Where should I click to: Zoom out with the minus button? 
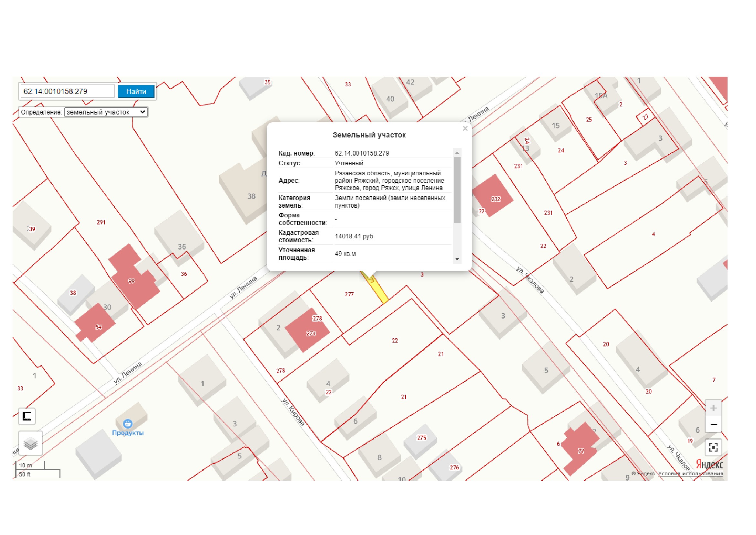[713, 424]
